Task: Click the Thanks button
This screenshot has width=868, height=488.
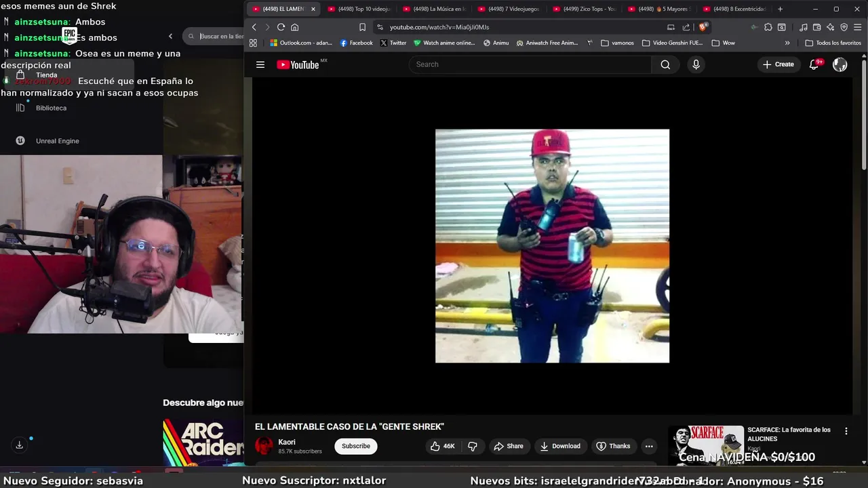Action: (x=613, y=446)
